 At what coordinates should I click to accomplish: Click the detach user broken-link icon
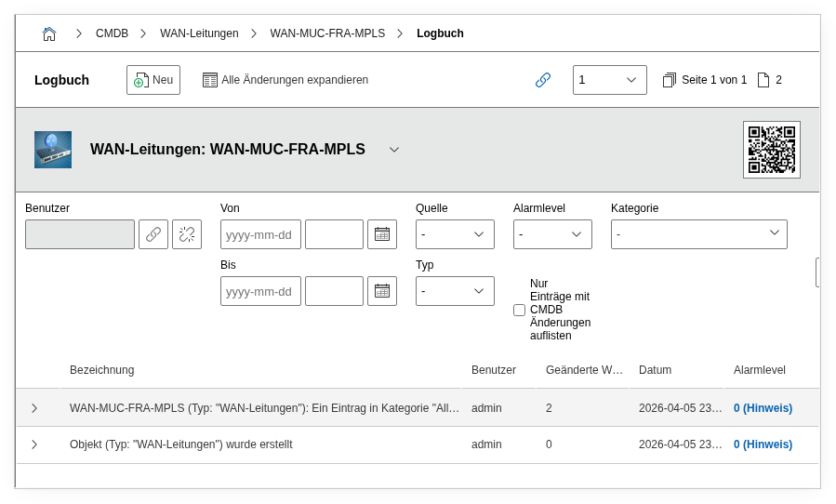pyautogui.click(x=187, y=234)
